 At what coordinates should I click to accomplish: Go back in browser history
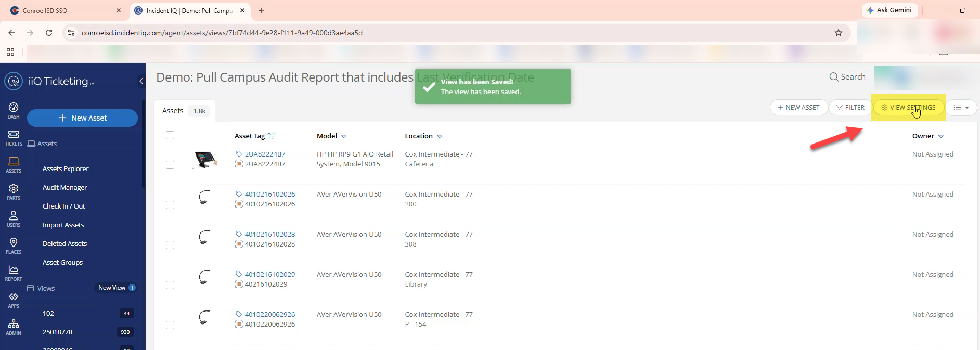coord(11,33)
